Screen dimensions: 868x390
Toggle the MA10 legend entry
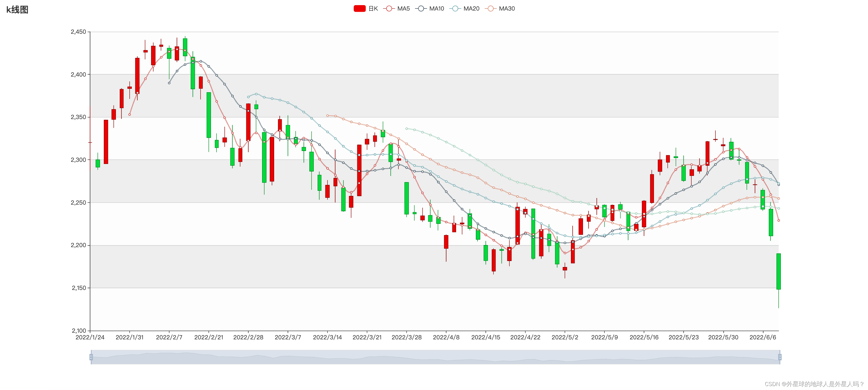pos(429,9)
